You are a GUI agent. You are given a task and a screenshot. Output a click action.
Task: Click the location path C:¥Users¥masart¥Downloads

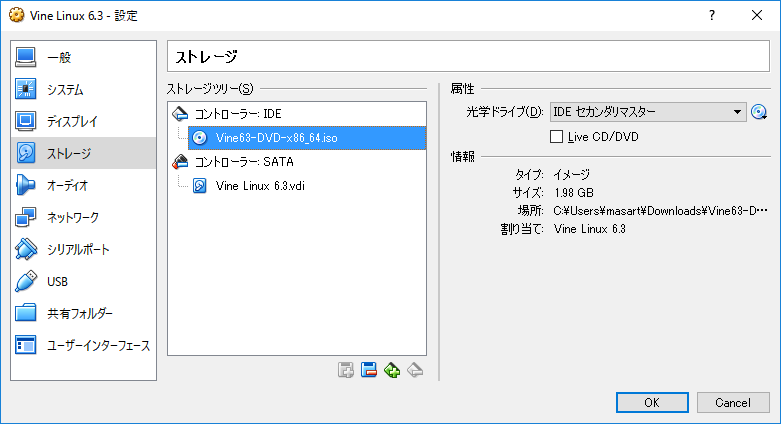(660, 211)
